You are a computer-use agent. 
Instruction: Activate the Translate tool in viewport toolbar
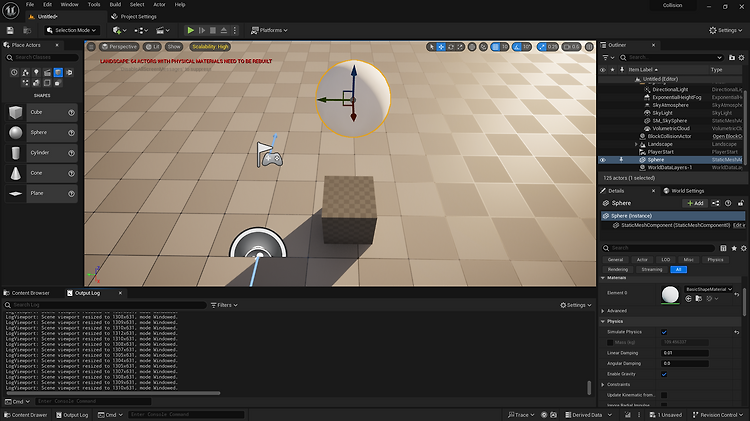click(441, 46)
